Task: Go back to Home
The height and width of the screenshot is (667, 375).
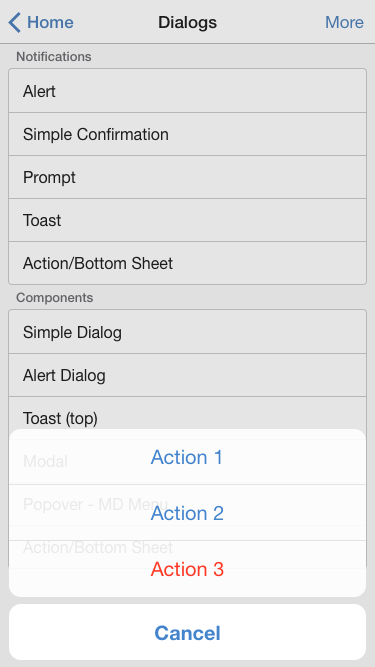Action: tap(41, 22)
